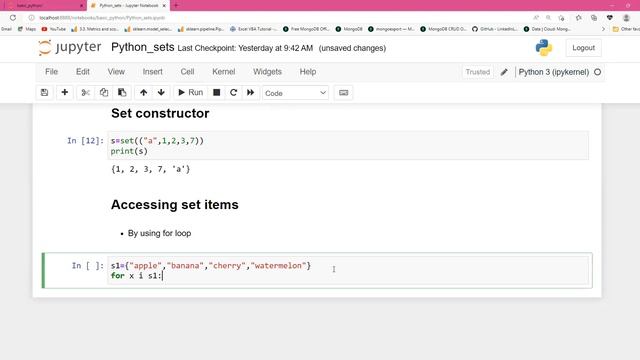Screen dimensions: 640x360
Task: Click the pencil edit mode icon
Action: 504,72
